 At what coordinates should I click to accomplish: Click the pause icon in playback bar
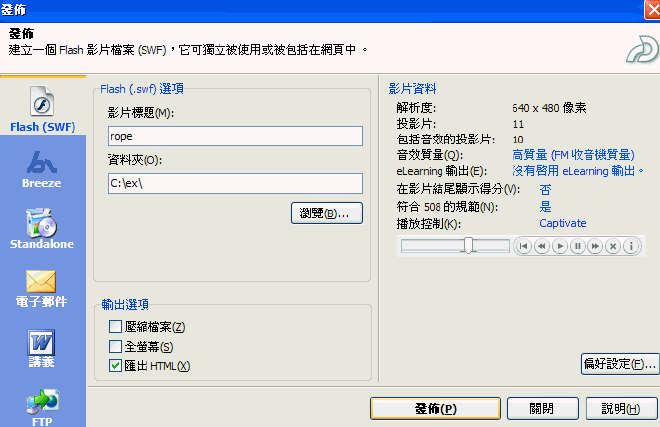coord(578,246)
